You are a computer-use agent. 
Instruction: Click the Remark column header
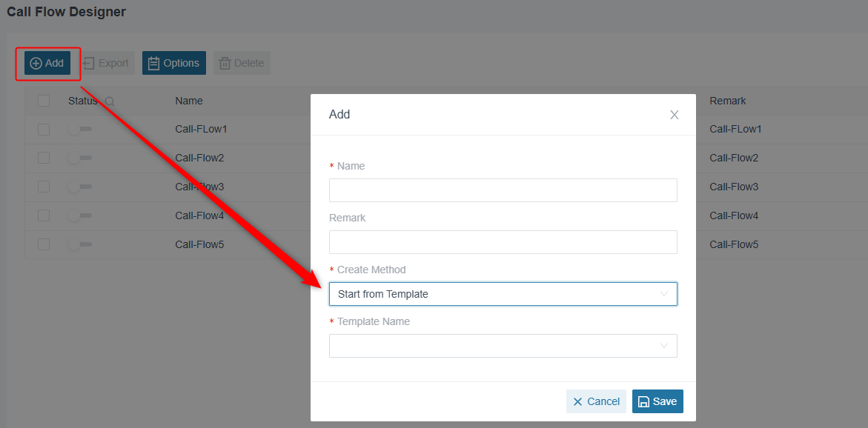[x=728, y=101]
